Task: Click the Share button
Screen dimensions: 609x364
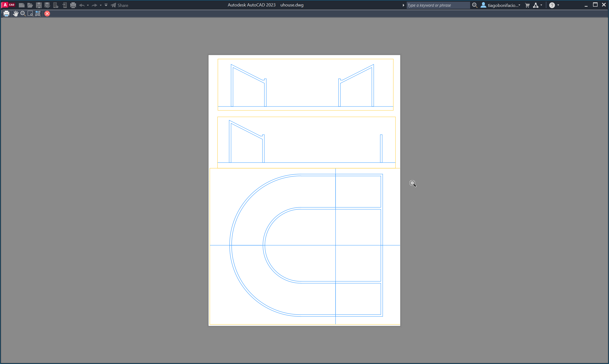Action: coord(120,5)
